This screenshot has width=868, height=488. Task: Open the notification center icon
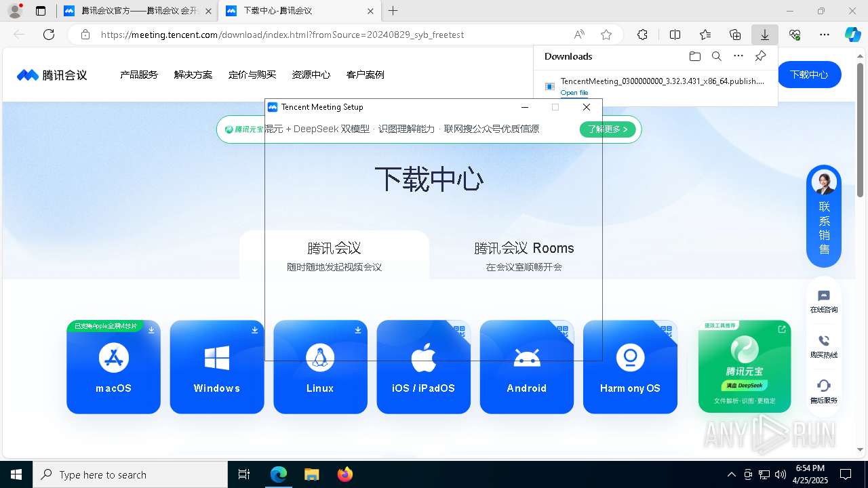coord(846,474)
